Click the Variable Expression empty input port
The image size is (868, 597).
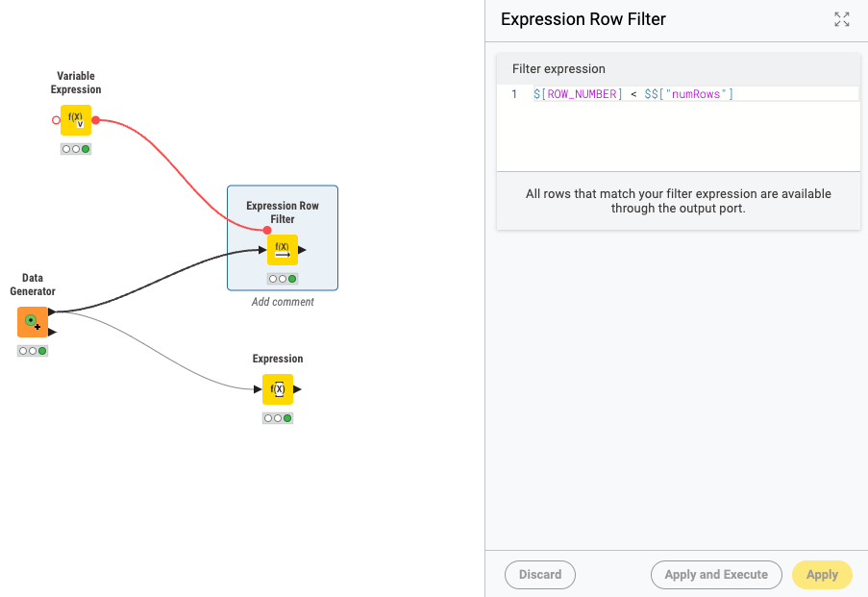pos(56,119)
